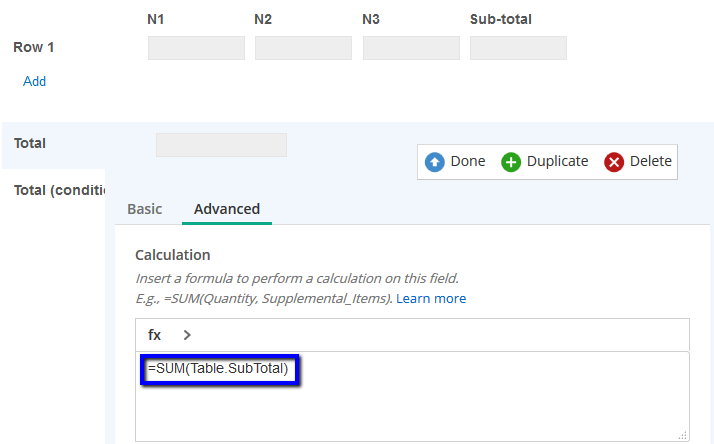Viewport: 714px width, 444px height.
Task: Click the =SUM(Table.SubTotal) formula text
Action: [218, 368]
